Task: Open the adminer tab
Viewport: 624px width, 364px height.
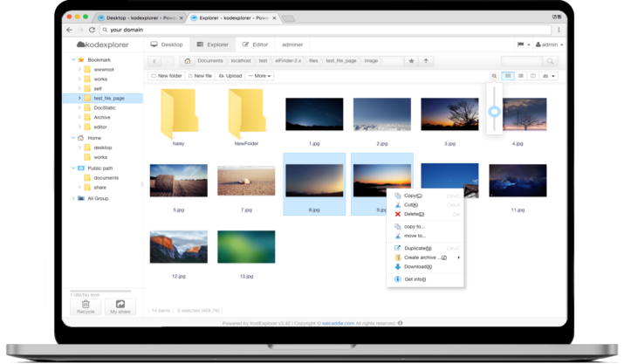Action: pos(292,45)
